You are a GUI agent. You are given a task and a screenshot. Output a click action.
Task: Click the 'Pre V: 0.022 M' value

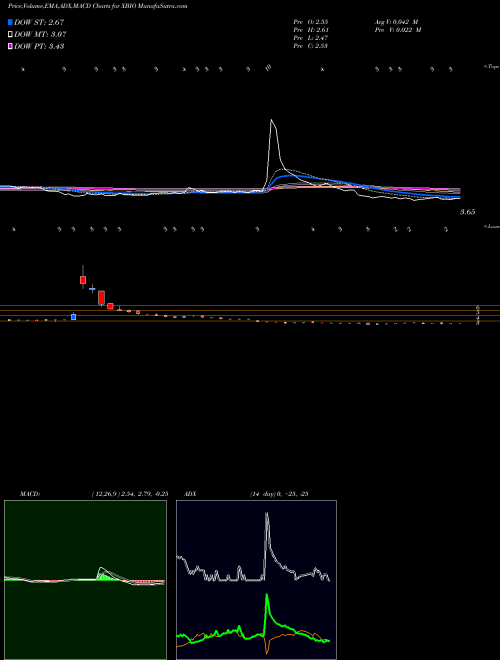pyautogui.click(x=398, y=30)
